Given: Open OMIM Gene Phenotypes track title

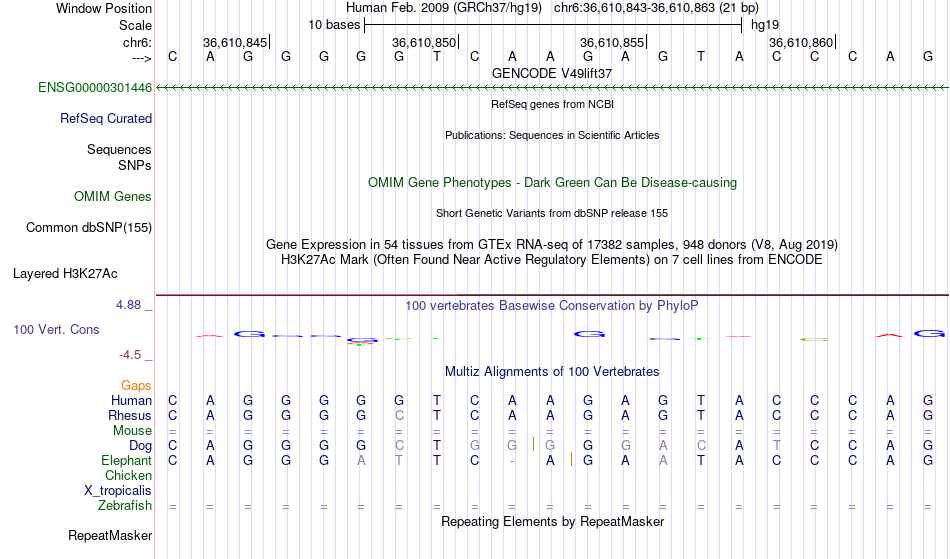Looking at the screenshot, I should 552,182.
